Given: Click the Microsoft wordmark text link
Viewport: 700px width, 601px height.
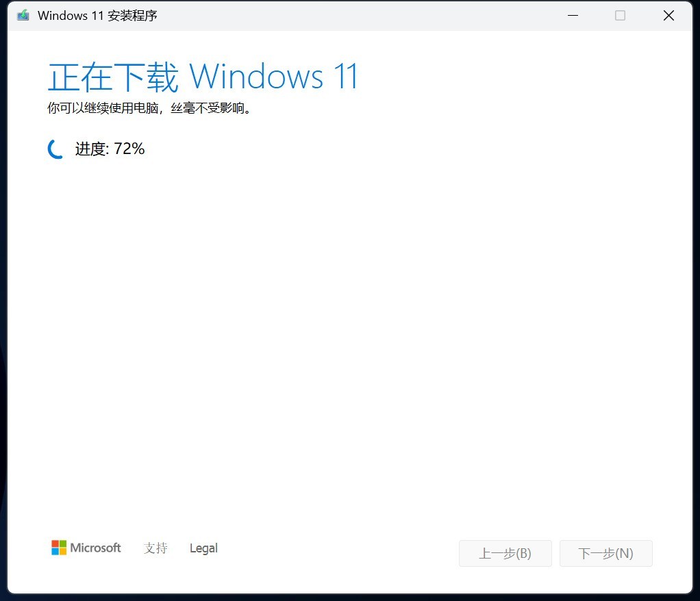Looking at the screenshot, I should click(95, 548).
